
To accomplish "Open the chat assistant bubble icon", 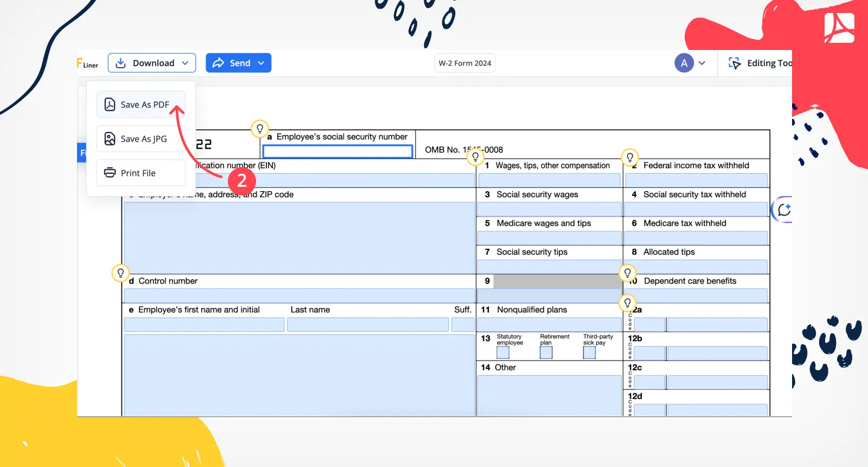I will [x=783, y=210].
